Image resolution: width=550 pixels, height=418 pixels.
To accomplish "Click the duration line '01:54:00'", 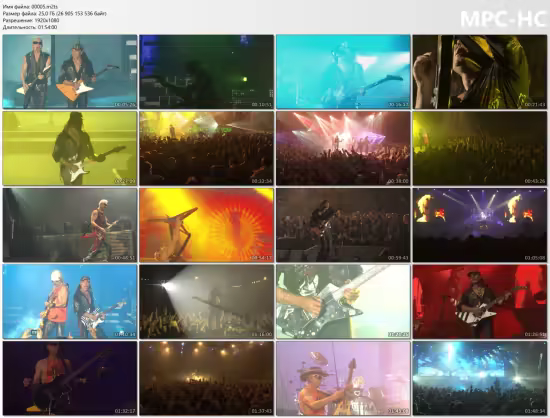I will click(30, 27).
